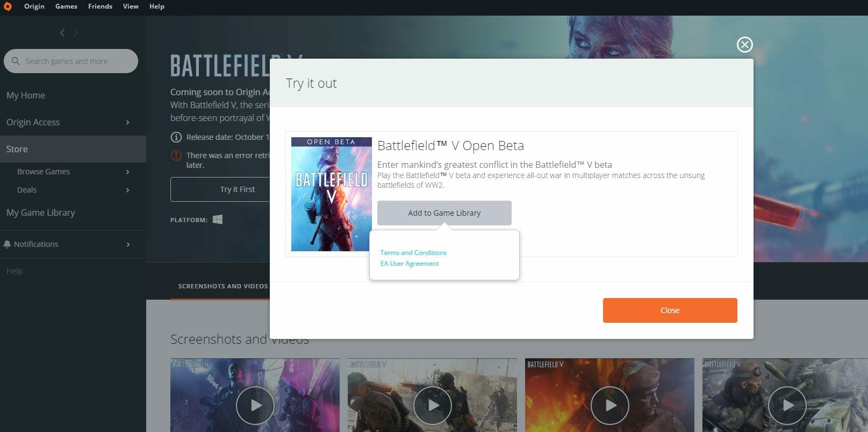This screenshot has height=432, width=868.
Task: Expand Browse Games arrow
Action: point(128,172)
